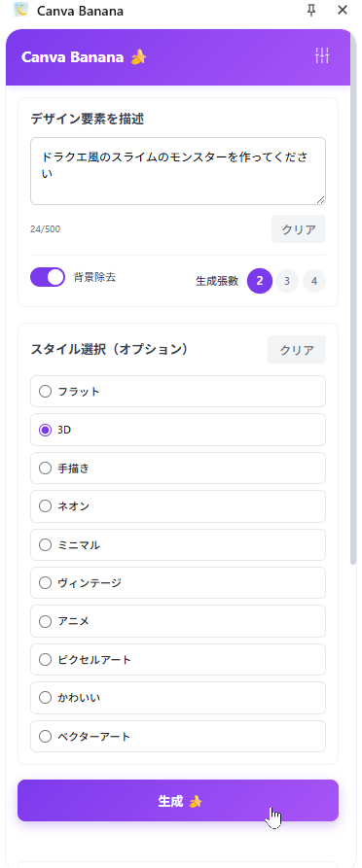Pick the アニメ style radio button
The image size is (362, 868).
click(45, 622)
